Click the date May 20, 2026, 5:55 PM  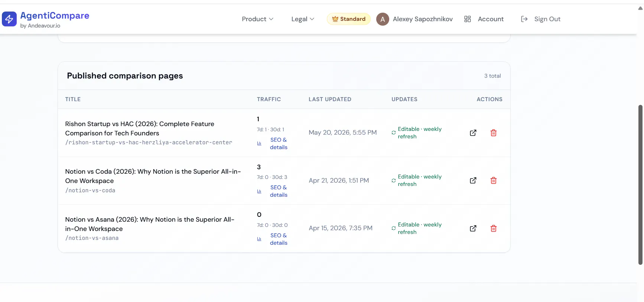pyautogui.click(x=343, y=132)
